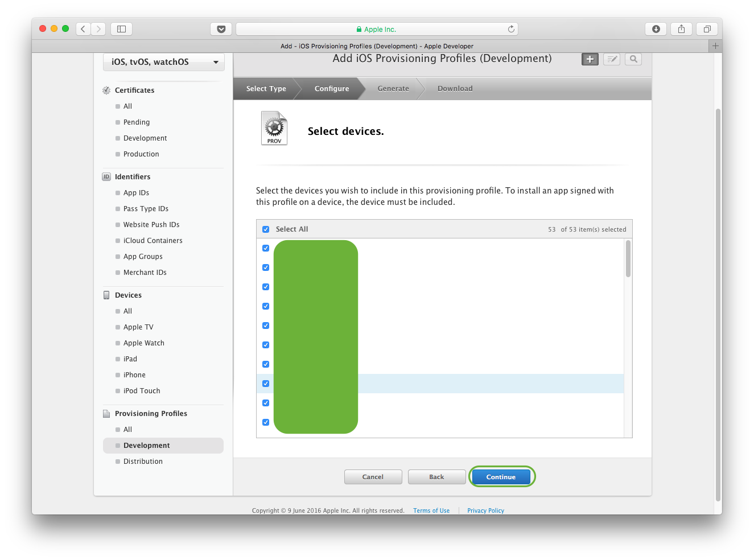754x560 pixels.
Task: Uncheck the sixth device checkbox in the list
Action: (266, 345)
